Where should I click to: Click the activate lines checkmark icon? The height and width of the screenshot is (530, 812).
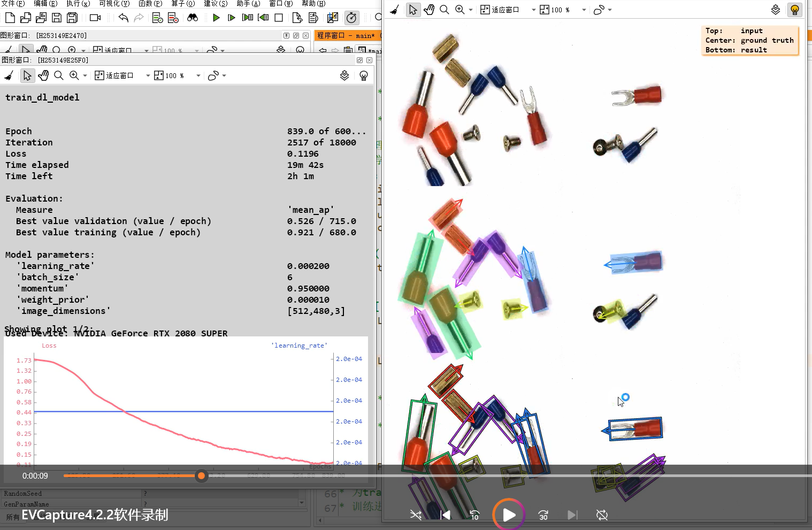[157, 18]
